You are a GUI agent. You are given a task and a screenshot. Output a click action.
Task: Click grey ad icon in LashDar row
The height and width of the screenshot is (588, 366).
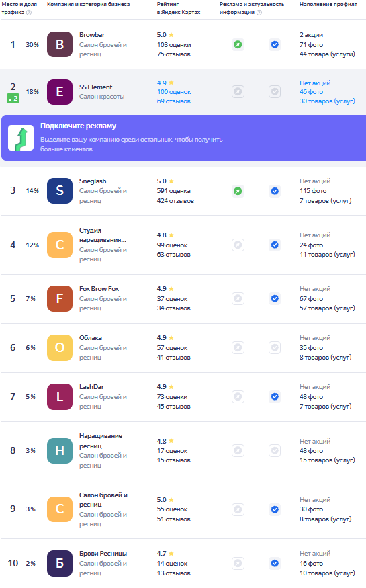click(x=238, y=396)
